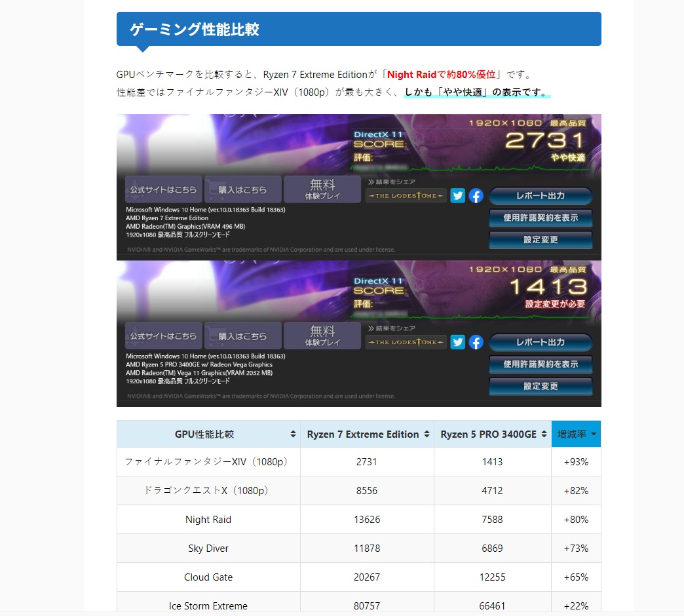Viewport: 684px width, 616px height.
Task: Click 使用許諾契約を表示 in the 1413 benchmark
Action: 541,364
